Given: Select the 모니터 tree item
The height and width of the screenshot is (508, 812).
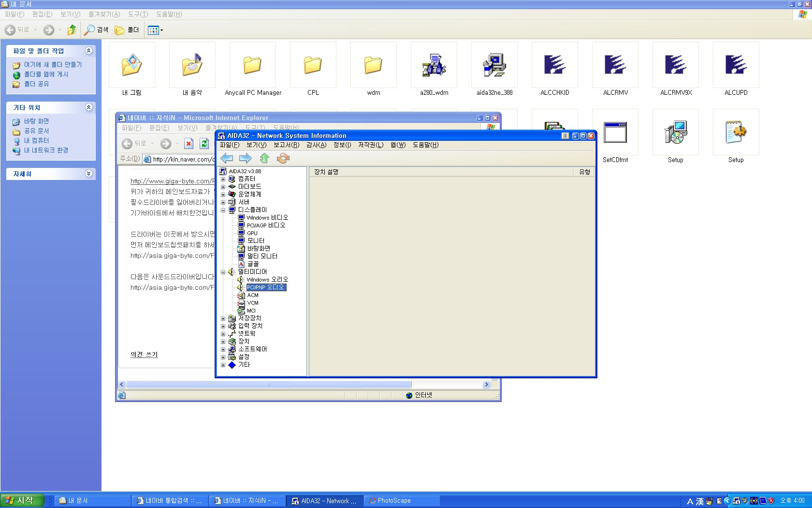Looking at the screenshot, I should coord(256,241).
